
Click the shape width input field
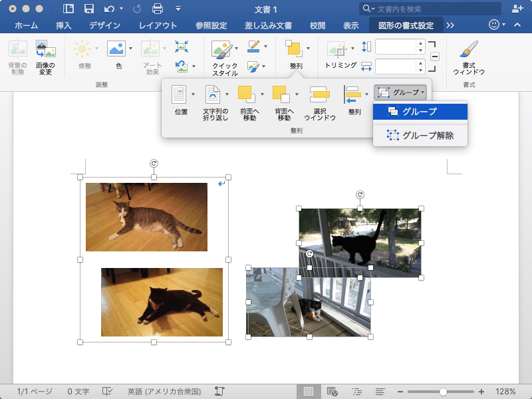396,66
